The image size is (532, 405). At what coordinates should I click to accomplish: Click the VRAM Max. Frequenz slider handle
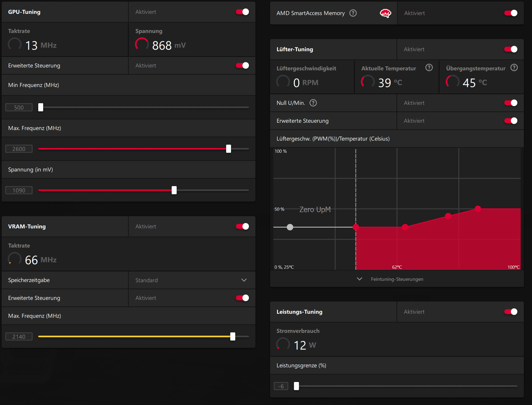pyautogui.click(x=233, y=336)
